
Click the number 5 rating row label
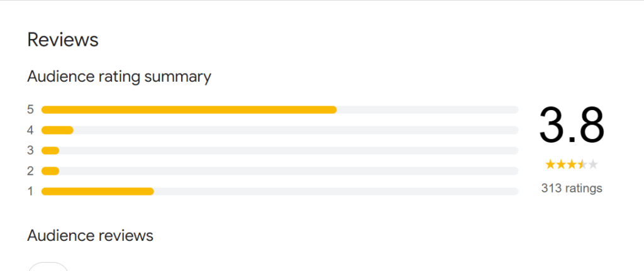[30, 110]
